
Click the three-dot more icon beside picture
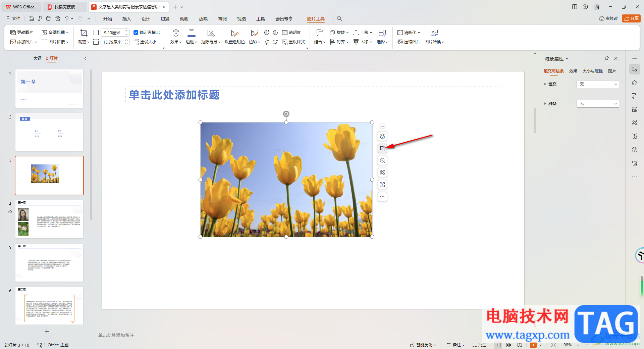(x=382, y=197)
